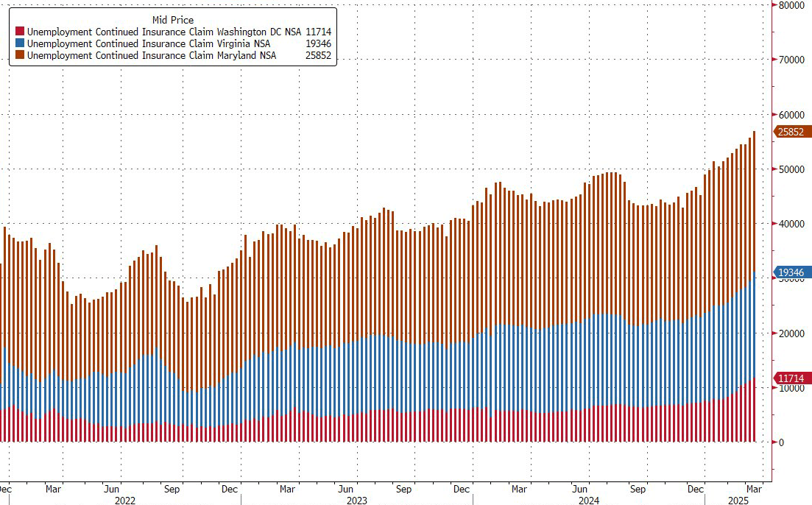Click the orange 25852 axis value tag
The width and height of the screenshot is (812, 505).
[x=792, y=133]
